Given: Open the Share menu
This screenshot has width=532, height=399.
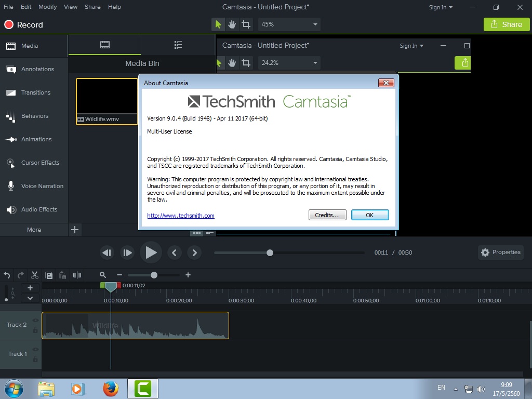Looking at the screenshot, I should (x=92, y=7).
